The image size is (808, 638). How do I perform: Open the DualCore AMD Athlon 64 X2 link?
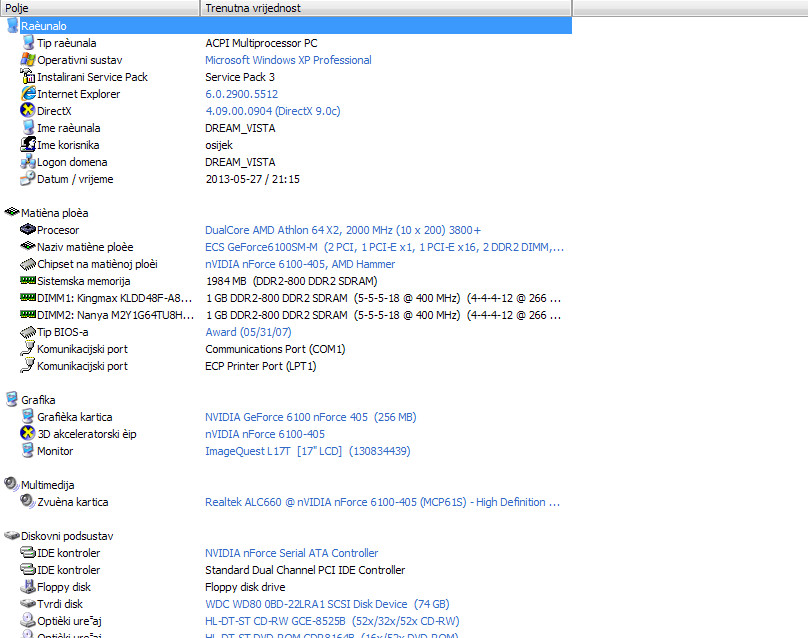click(x=343, y=230)
